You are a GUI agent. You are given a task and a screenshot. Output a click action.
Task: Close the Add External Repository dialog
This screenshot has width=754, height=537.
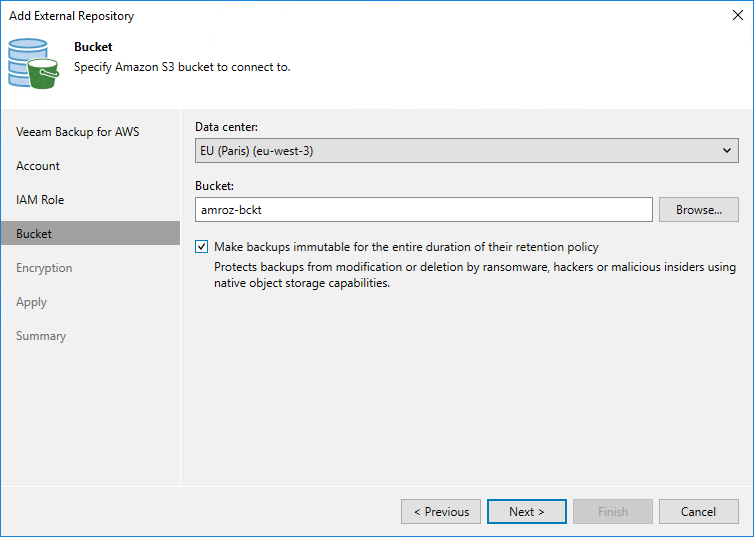(x=736, y=15)
